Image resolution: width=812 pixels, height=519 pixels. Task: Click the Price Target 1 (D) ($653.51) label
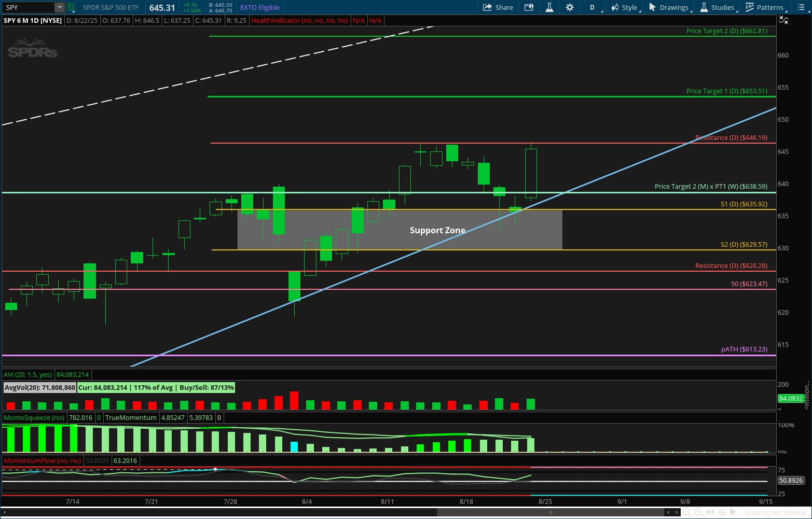(726, 91)
